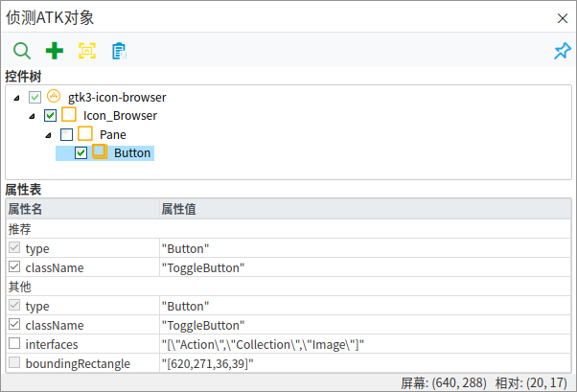Screen dimensions: 577x392
Task: Check the Pane node checkbox
Action: (66, 134)
